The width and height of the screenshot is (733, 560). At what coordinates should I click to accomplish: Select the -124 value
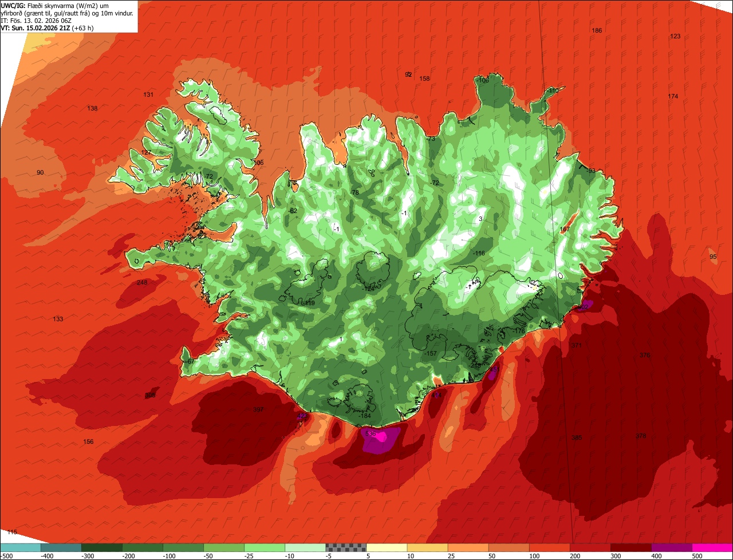tap(368, 289)
